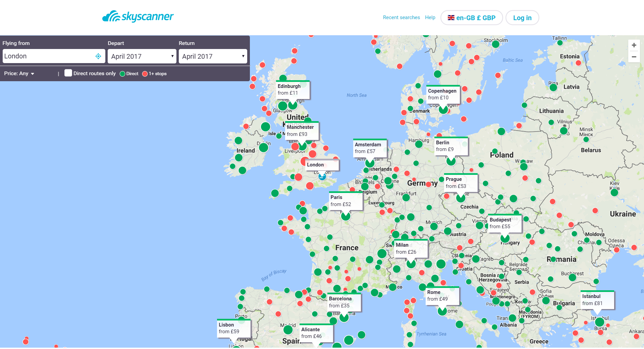The image size is (644, 349).
Task: Select Budapest from £55 price card
Action: tap(505, 223)
